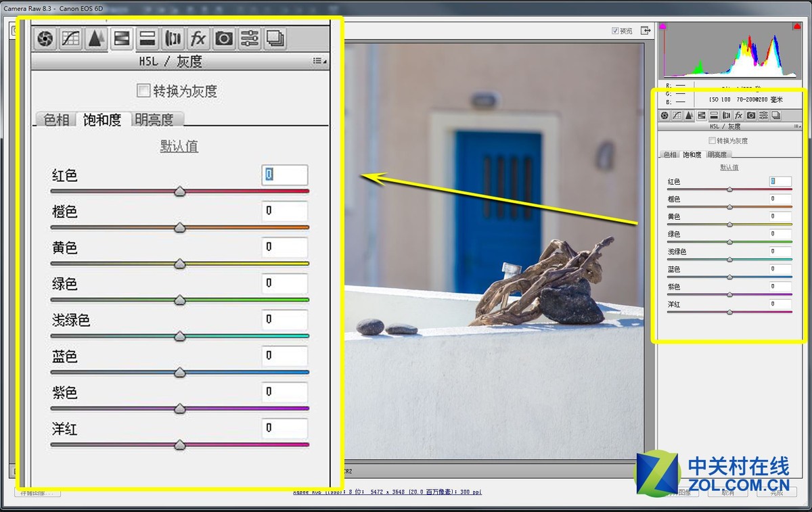Switch to 色相 tab in enlarged panel

(56, 120)
